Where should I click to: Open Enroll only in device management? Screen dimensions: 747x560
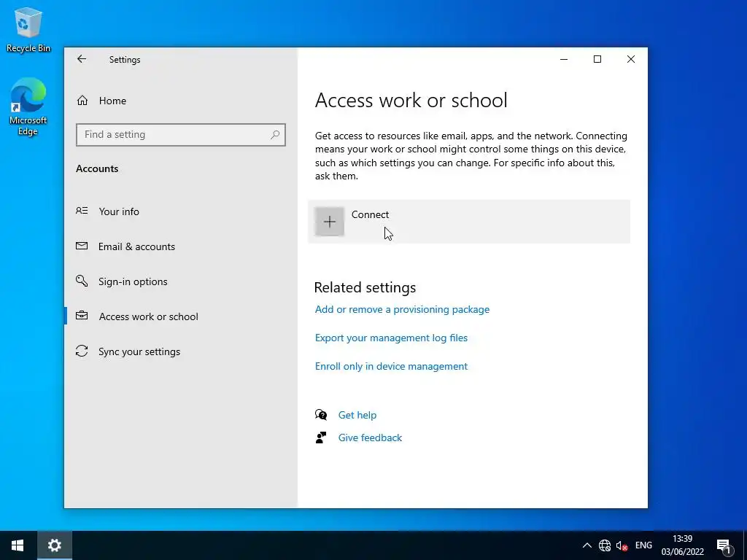click(x=391, y=366)
